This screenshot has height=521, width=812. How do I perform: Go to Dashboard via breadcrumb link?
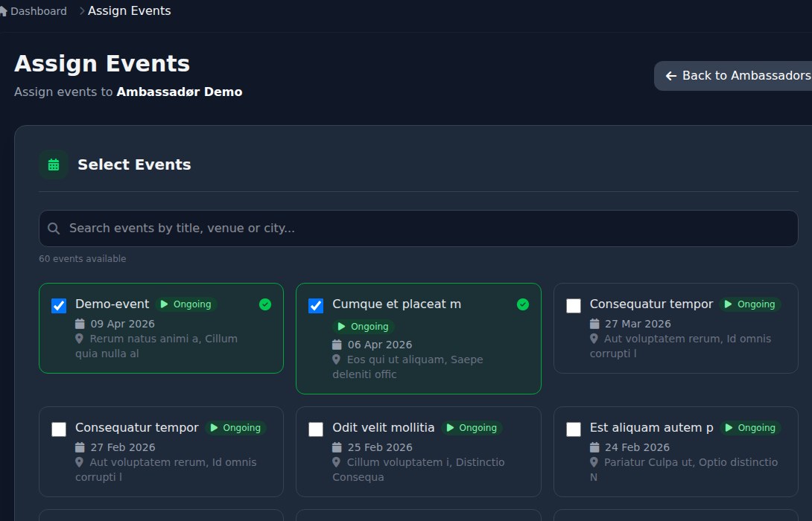click(x=38, y=11)
